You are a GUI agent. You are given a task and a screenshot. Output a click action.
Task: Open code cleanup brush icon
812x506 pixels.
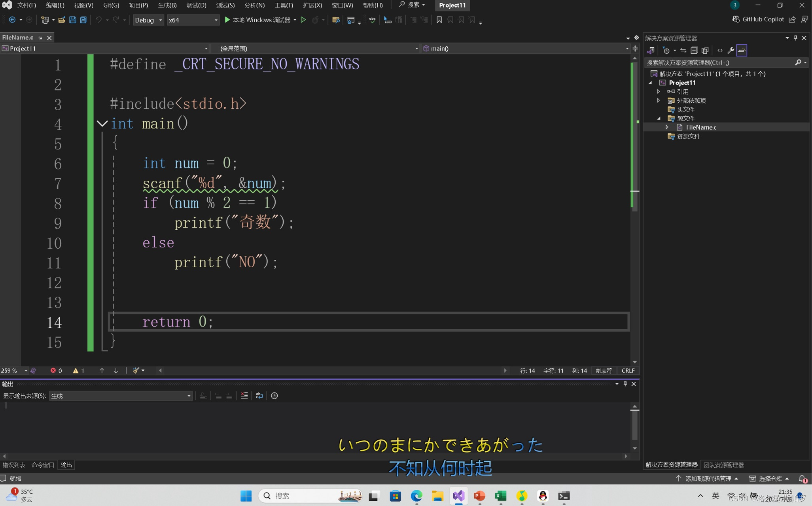click(136, 370)
